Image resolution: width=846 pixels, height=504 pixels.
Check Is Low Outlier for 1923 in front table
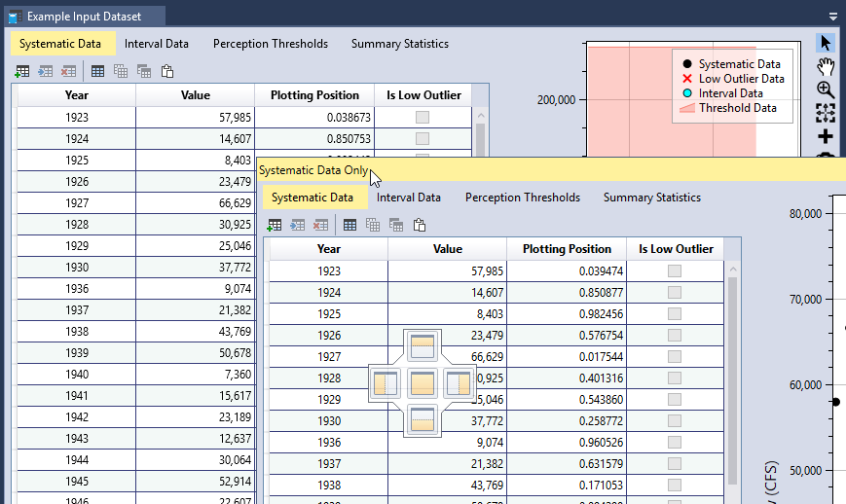pyautogui.click(x=674, y=271)
